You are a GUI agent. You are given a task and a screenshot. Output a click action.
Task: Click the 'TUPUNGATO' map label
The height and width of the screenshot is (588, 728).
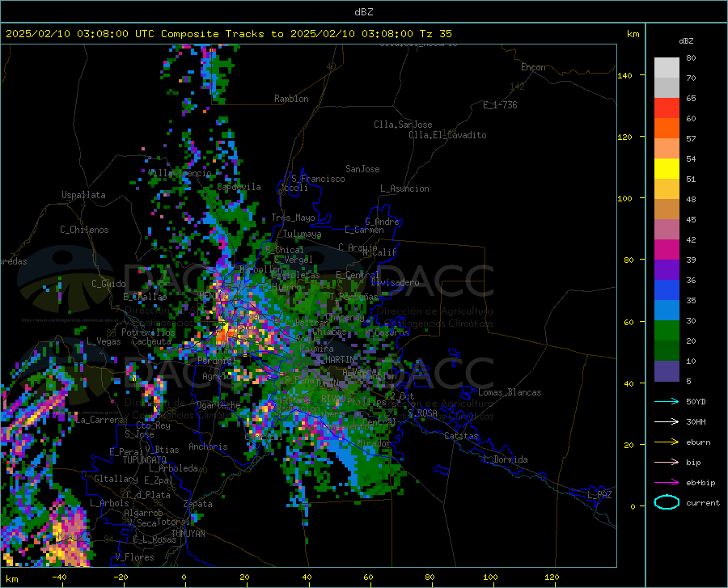click(145, 460)
